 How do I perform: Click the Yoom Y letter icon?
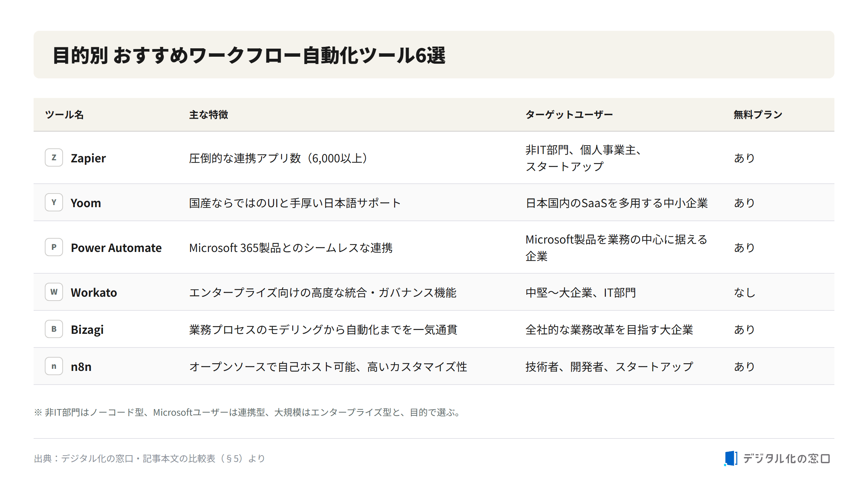[x=54, y=202]
